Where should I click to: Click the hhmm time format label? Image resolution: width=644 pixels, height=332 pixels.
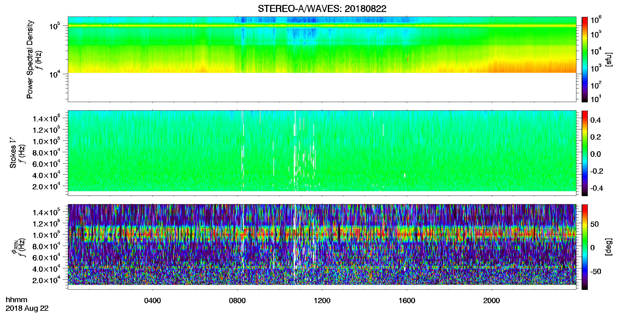[17, 300]
